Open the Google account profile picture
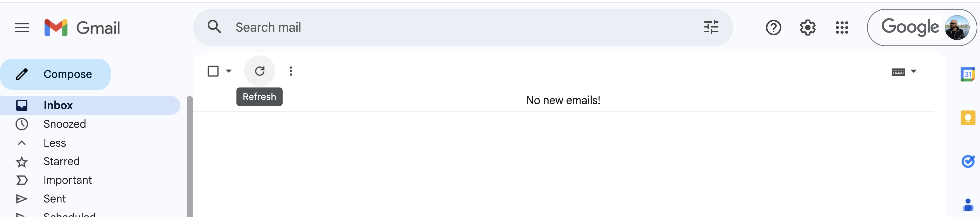The image size is (980, 217). point(956,28)
